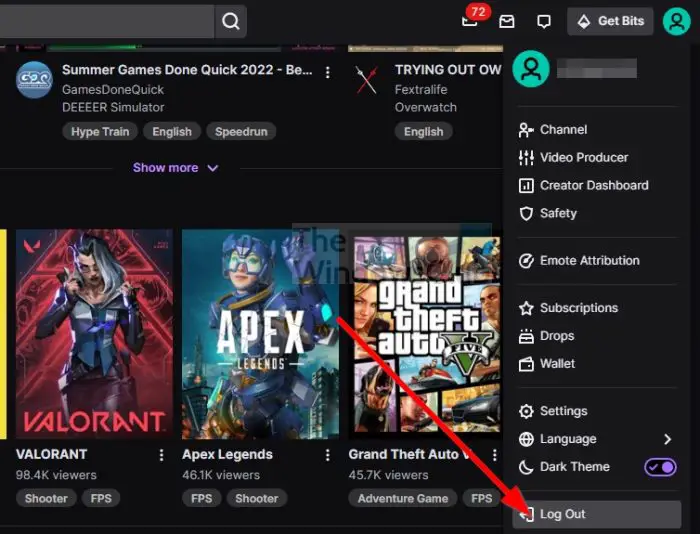700x534 pixels.
Task: Click the Wallet icon
Action: pyautogui.click(x=526, y=364)
